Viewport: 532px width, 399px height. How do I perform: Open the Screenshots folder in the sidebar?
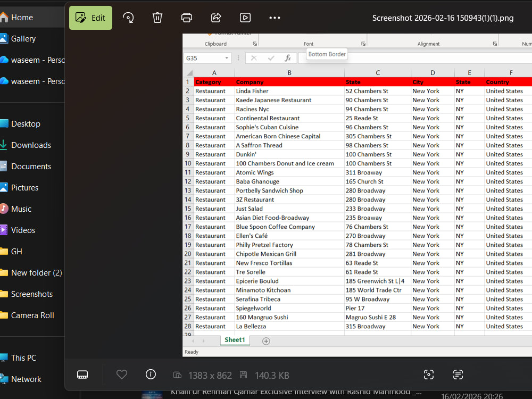[31, 294]
